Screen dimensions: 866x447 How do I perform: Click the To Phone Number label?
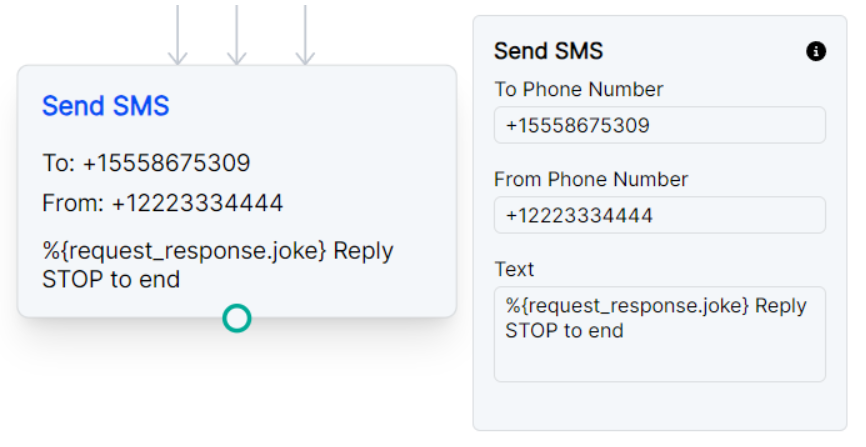point(578,90)
